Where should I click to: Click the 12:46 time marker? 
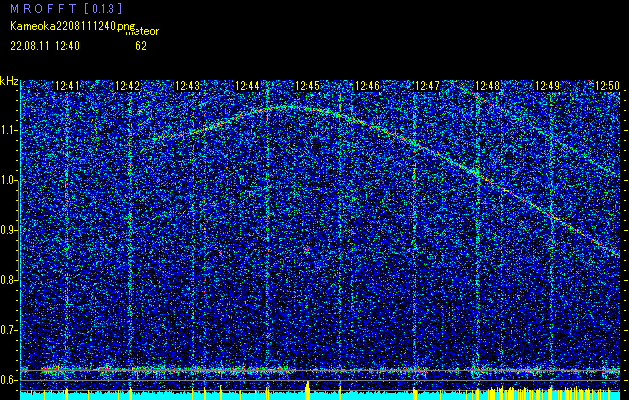(367, 86)
